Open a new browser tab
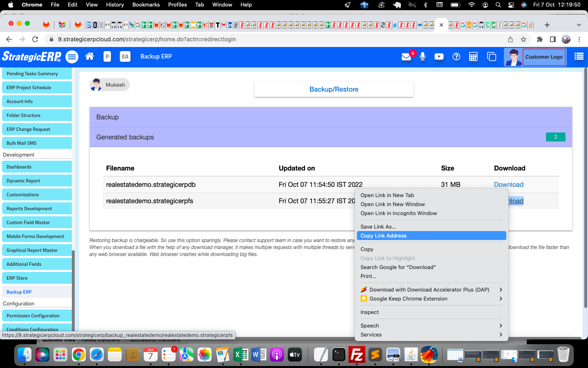Image resolution: width=588 pixels, height=368 pixels. [x=547, y=25]
